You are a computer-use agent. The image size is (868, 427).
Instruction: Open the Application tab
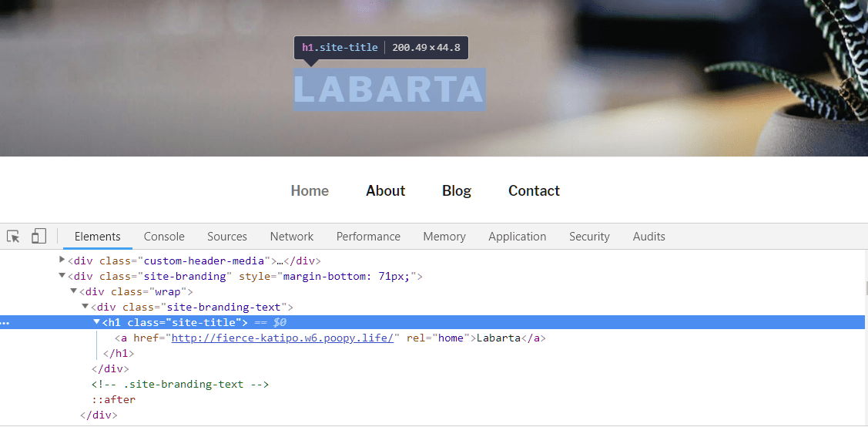[517, 237]
